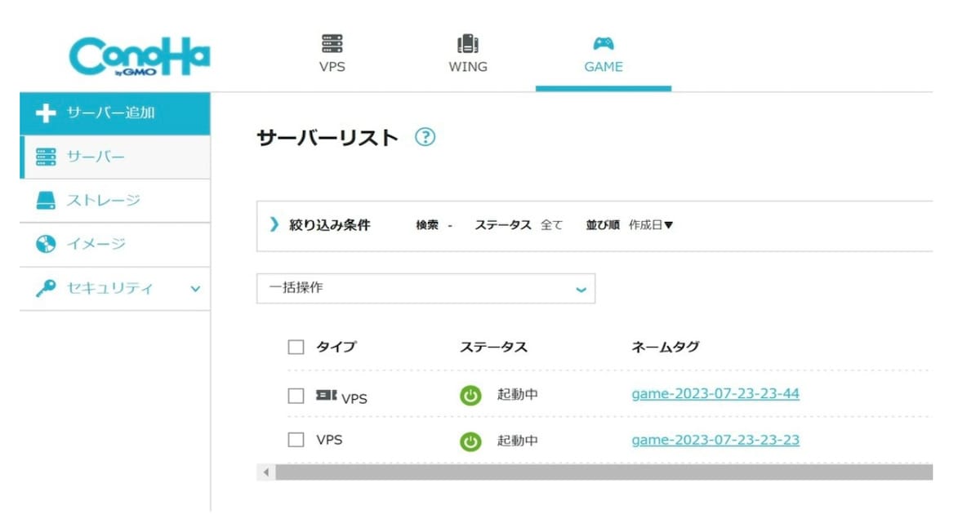Open サーバー in the sidebar
Image resolution: width=980 pixels, height=514 pixels.
114,157
